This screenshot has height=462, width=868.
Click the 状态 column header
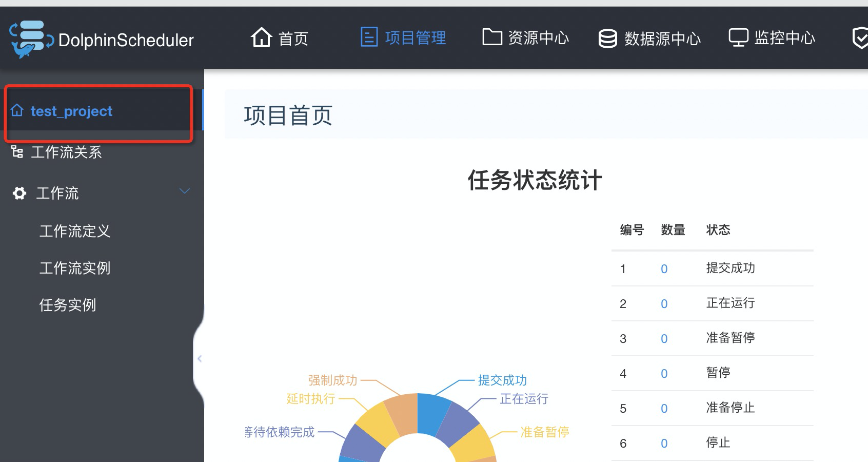(x=718, y=230)
